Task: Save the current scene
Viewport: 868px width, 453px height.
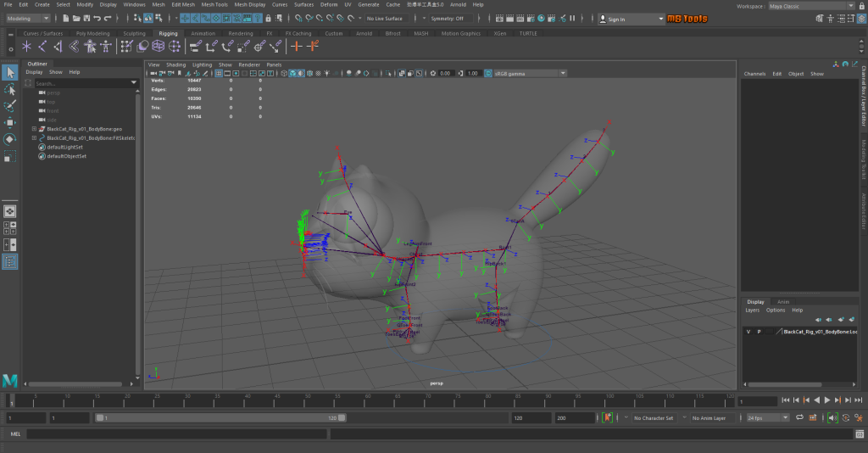Action: [x=86, y=19]
